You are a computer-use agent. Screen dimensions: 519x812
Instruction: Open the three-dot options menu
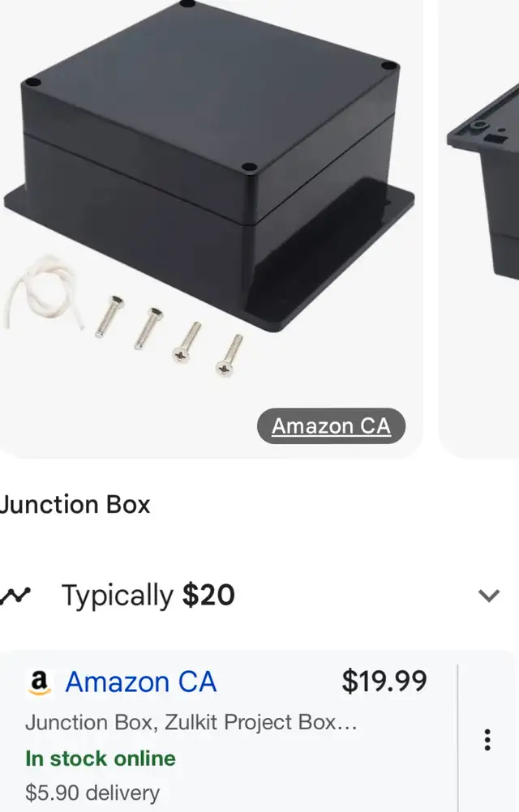487,740
